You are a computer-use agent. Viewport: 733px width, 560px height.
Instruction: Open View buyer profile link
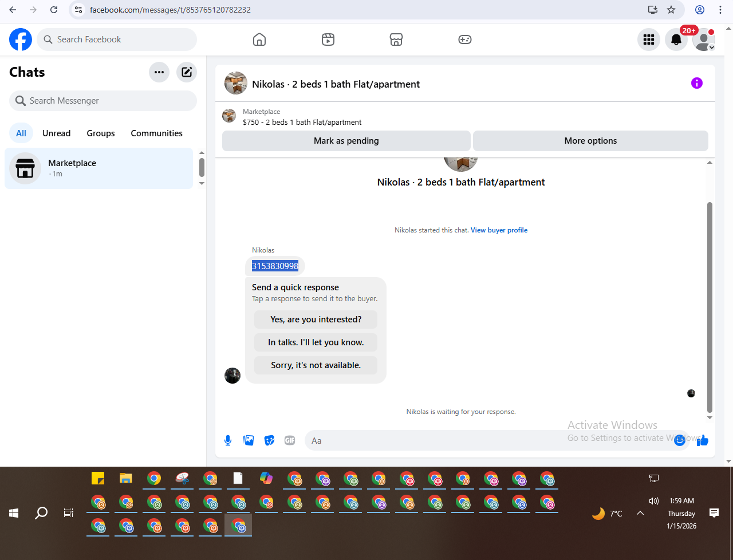click(499, 230)
